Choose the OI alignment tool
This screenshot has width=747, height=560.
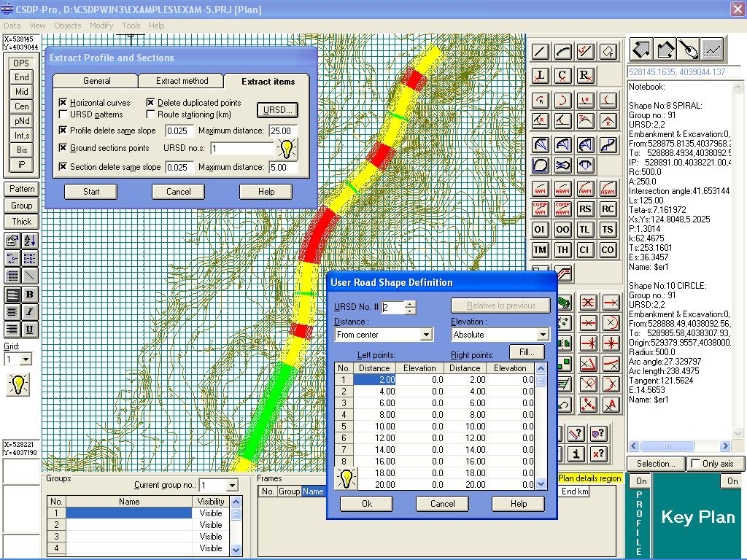540,230
